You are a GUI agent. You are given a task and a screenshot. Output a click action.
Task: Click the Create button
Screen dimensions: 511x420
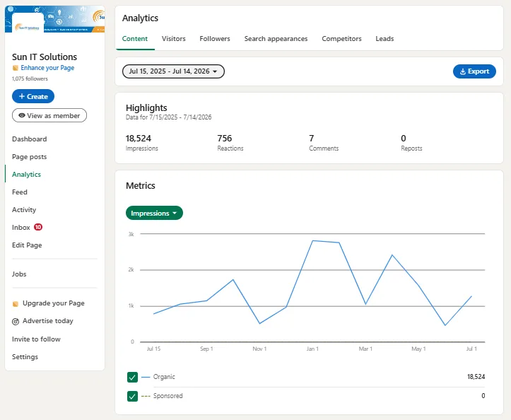(x=33, y=96)
